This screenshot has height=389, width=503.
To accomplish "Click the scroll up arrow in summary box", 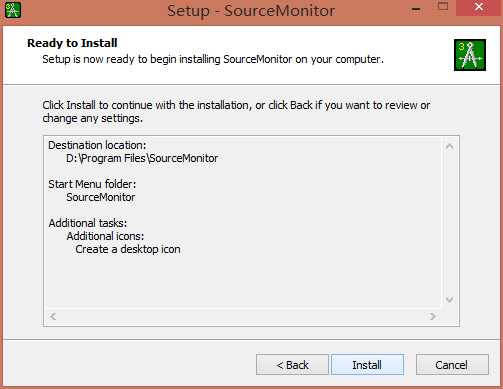I will click(449, 146).
